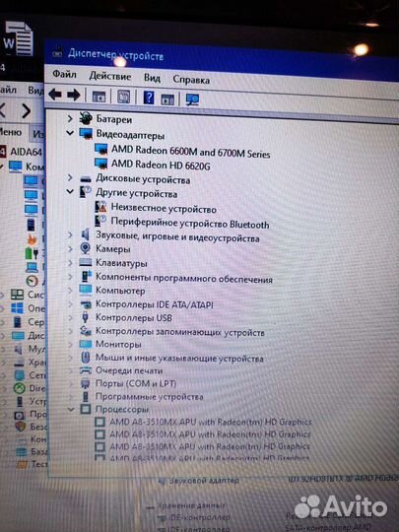
Task: Expand the Клавиатуры category
Action: (70, 263)
